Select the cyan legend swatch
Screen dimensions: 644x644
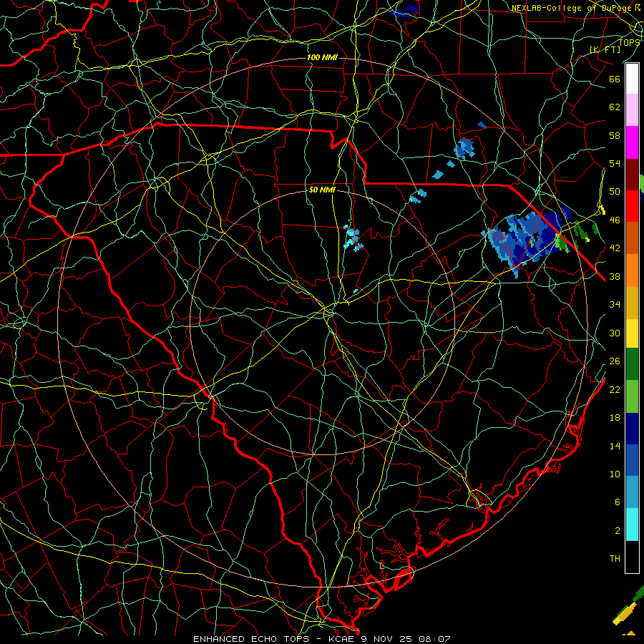click(x=632, y=525)
